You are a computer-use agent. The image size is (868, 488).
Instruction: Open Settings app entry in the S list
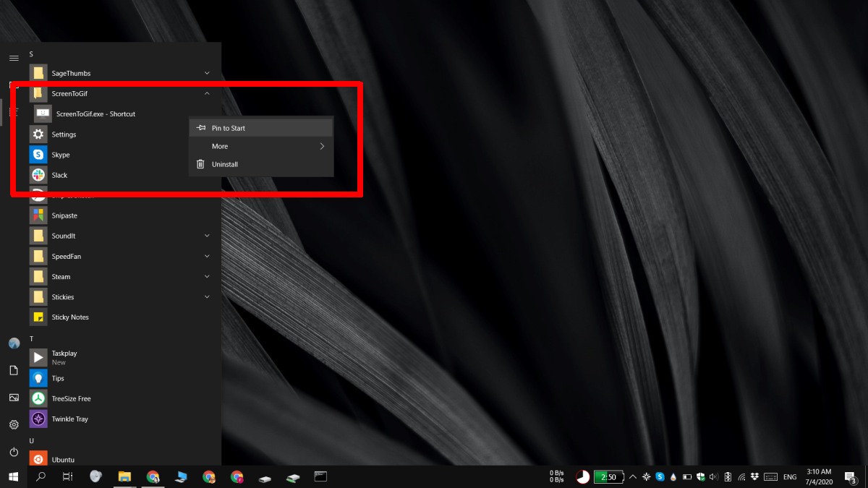click(123, 134)
